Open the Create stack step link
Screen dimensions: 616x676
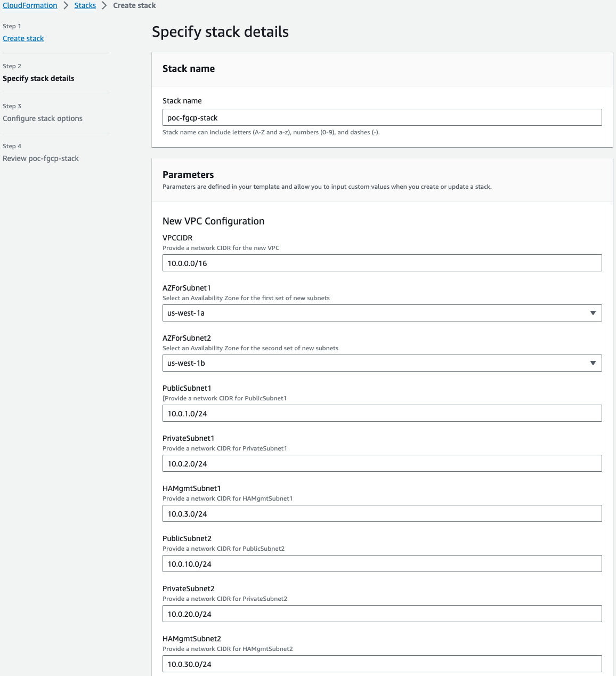(23, 38)
